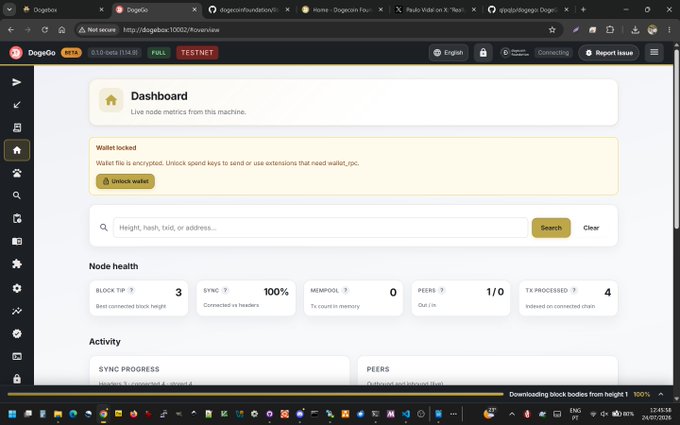Open the explorer magnifier sidebar icon
The image size is (680, 425).
coord(16,196)
